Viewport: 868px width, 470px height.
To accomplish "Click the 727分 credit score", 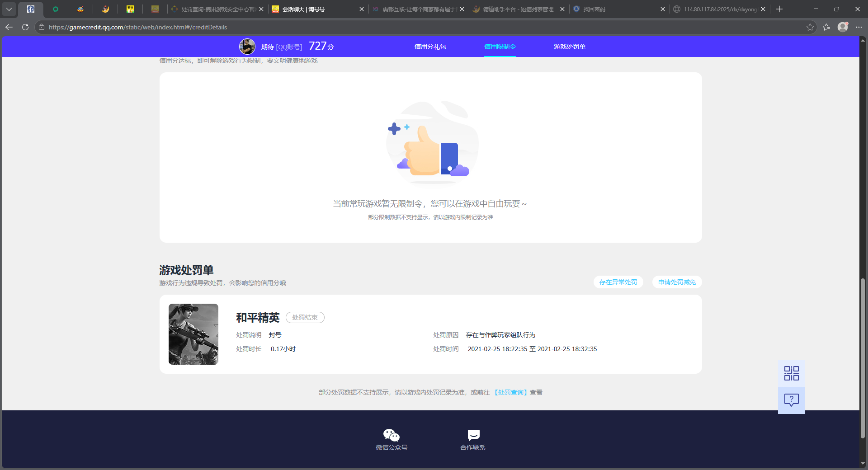I will pyautogui.click(x=321, y=46).
